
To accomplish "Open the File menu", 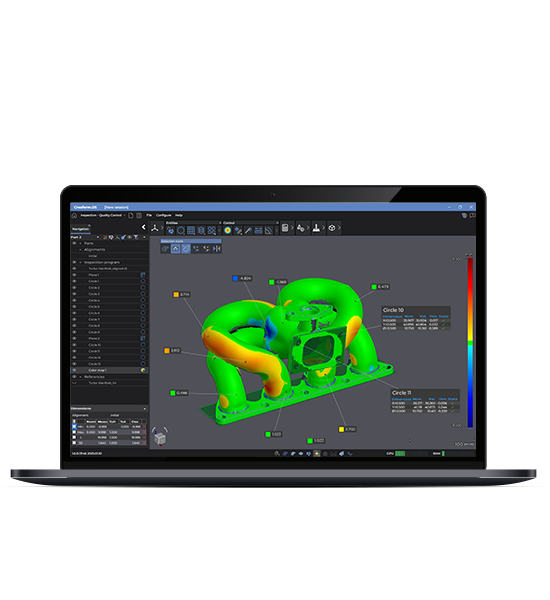I will [149, 215].
